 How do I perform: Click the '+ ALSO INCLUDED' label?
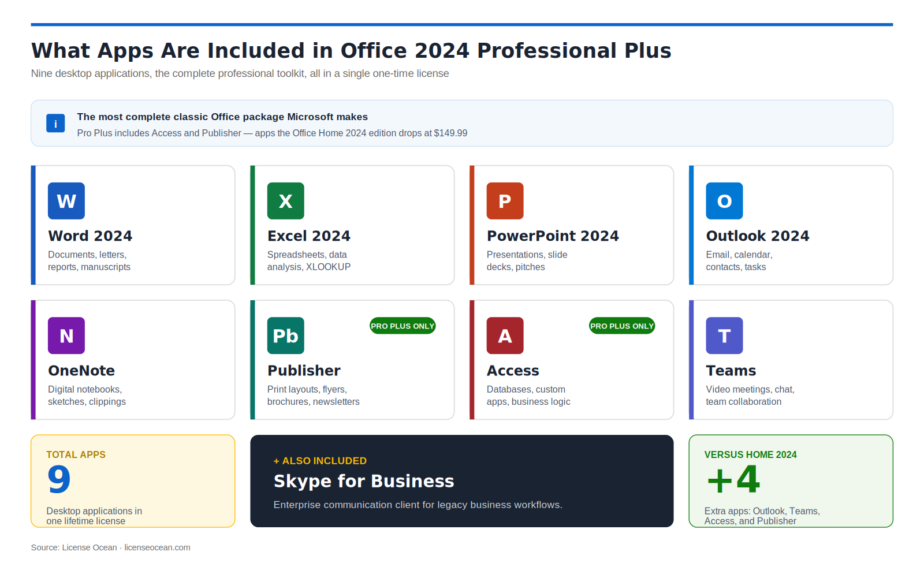tap(320, 461)
